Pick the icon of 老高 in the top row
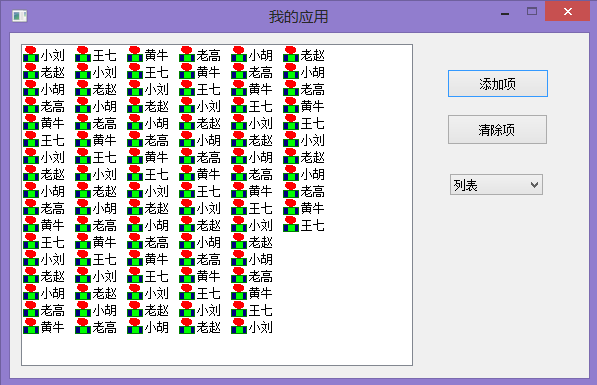 tap(187, 54)
